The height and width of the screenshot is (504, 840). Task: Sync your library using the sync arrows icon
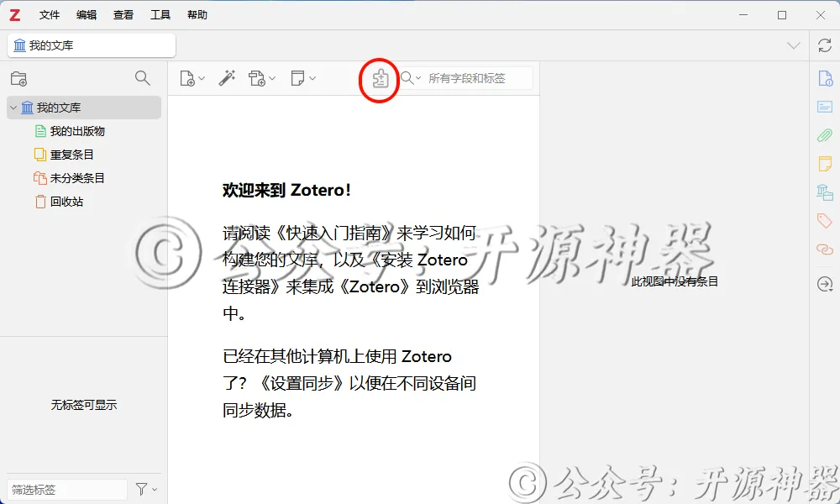pos(824,45)
